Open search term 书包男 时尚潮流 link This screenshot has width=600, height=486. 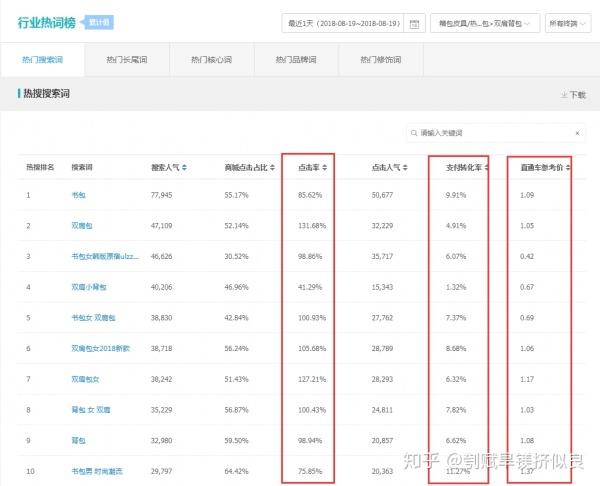click(x=97, y=471)
